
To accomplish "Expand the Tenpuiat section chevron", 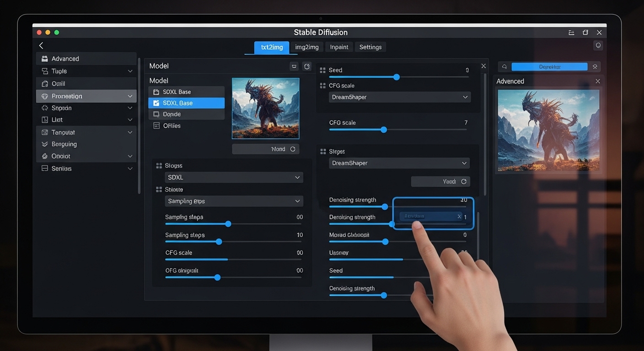I will [130, 133].
